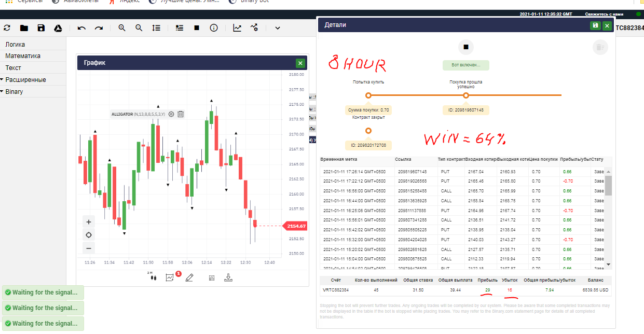Open chart templates icon beside the pencil

point(212,277)
